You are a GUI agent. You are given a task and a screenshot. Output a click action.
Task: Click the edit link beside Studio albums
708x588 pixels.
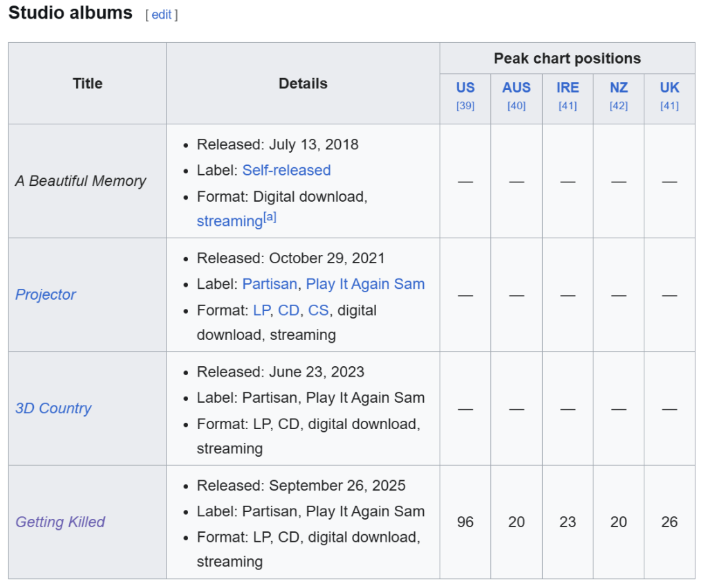click(x=161, y=15)
